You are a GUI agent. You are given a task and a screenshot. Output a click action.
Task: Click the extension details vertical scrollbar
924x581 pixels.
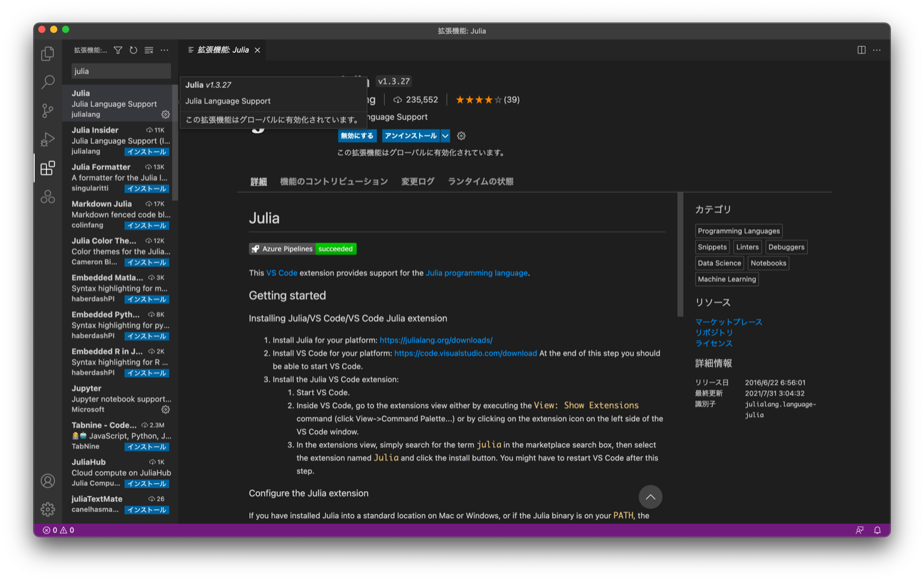(680, 255)
